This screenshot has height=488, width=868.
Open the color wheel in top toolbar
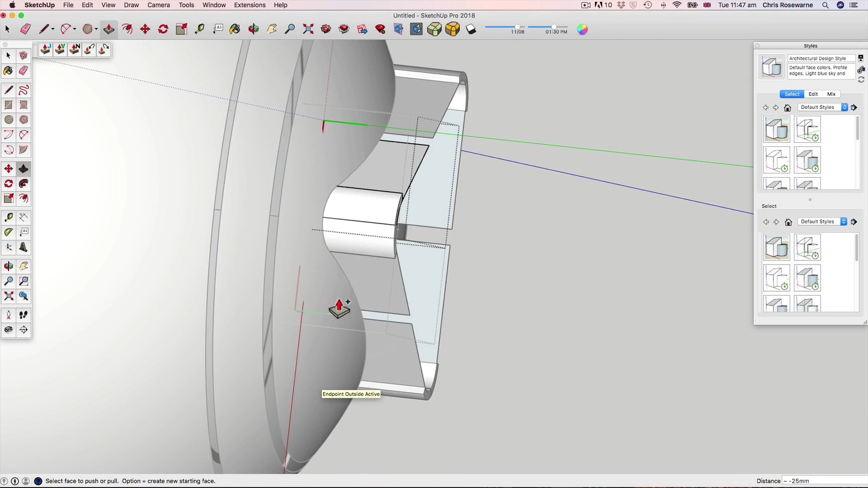pos(582,29)
